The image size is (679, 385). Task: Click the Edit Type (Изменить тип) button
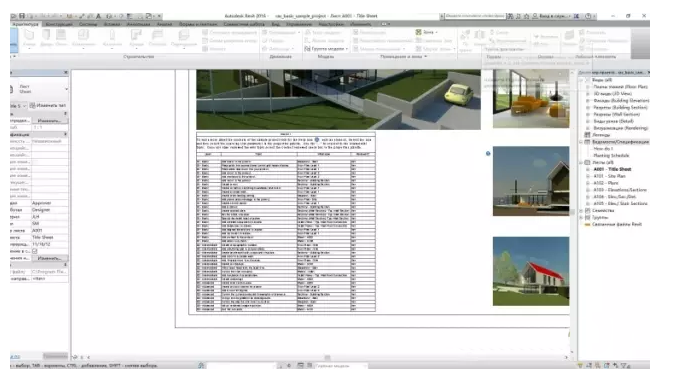pyautogui.click(x=48, y=106)
